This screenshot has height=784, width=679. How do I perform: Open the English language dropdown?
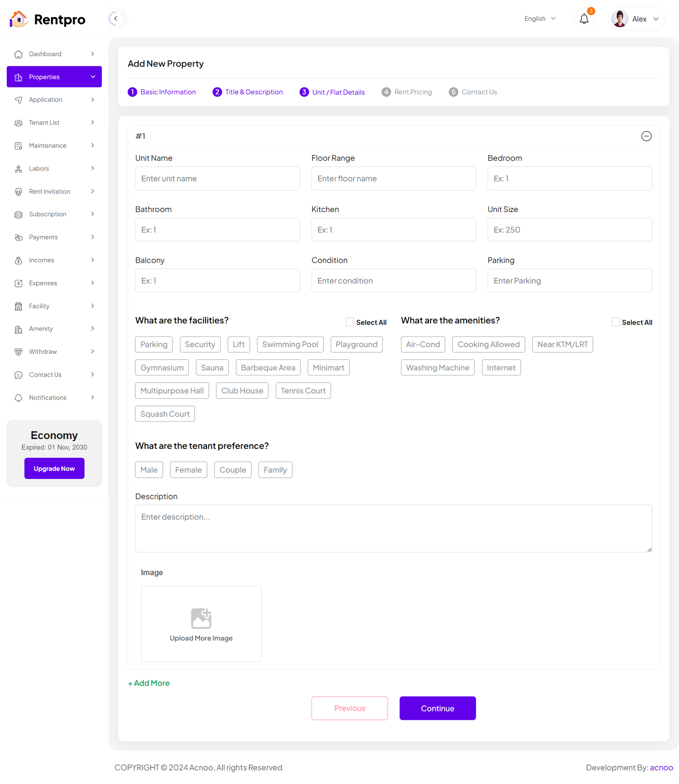pos(539,19)
